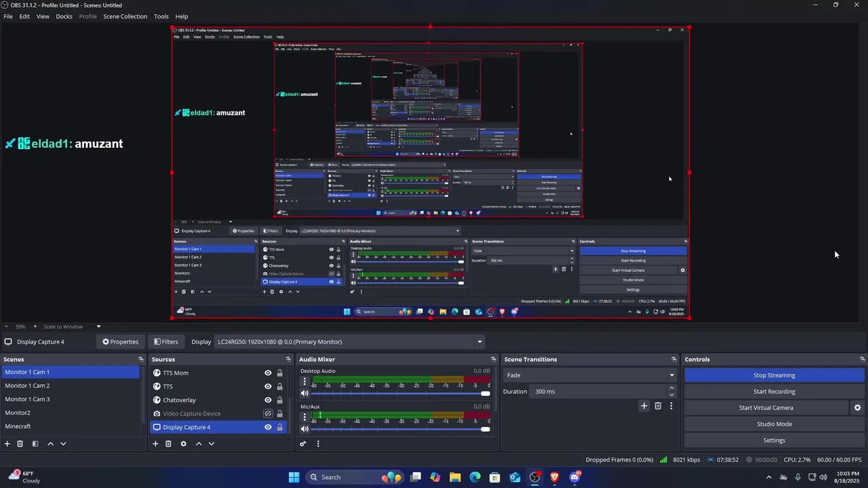
Task: Mute the Mic/Aux channel
Action: 304,428
